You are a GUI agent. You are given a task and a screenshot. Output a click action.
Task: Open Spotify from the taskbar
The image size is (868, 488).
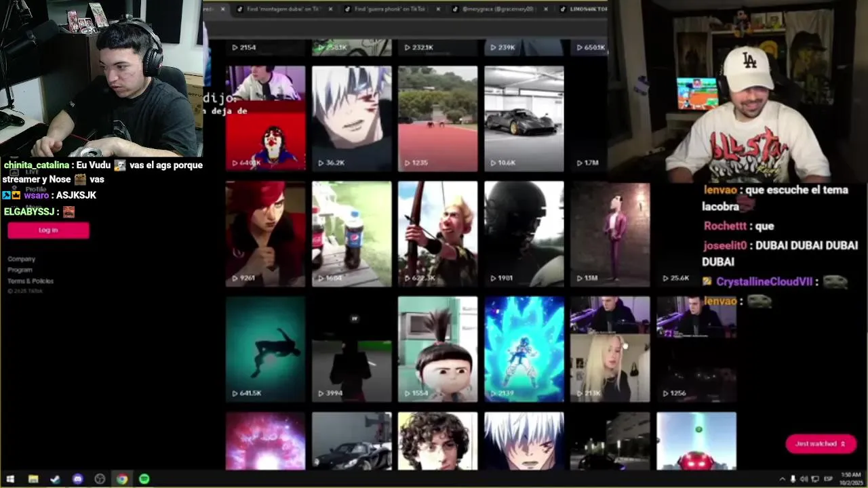tap(144, 479)
